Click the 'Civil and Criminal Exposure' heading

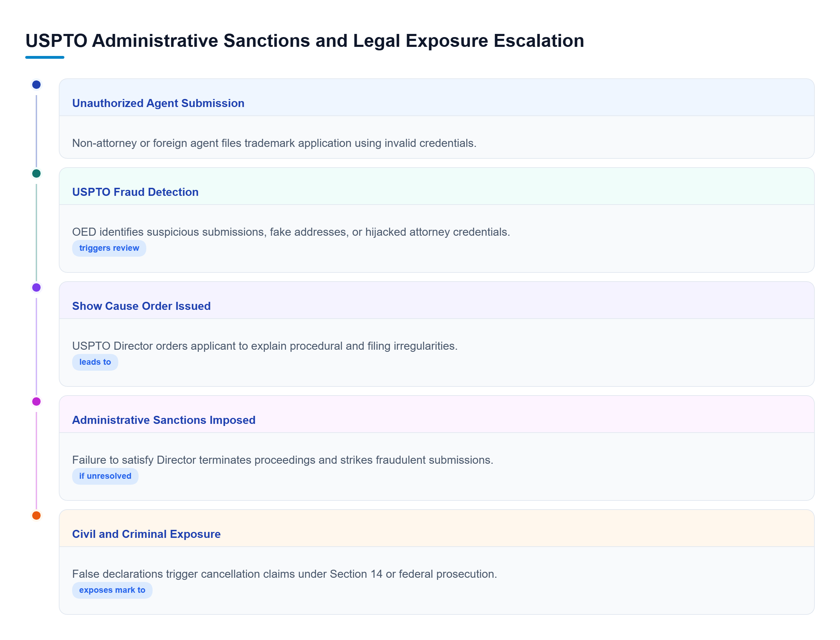146,534
